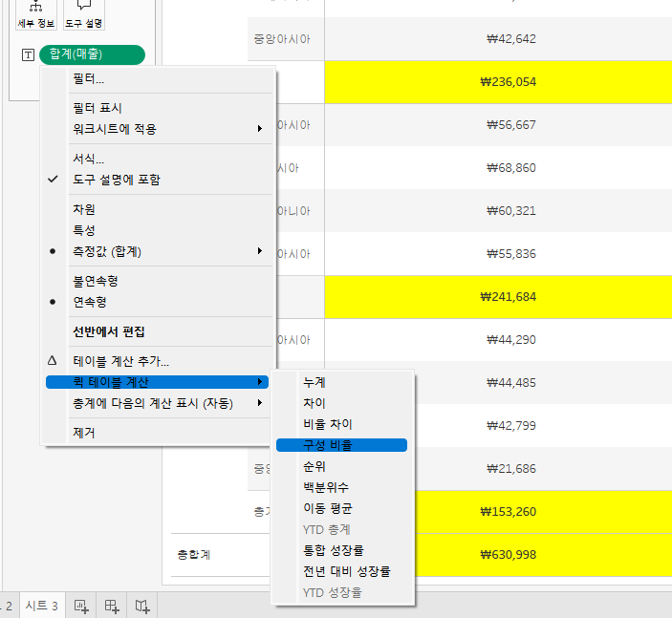Click 선반에서 편집 menu entry

(159, 331)
